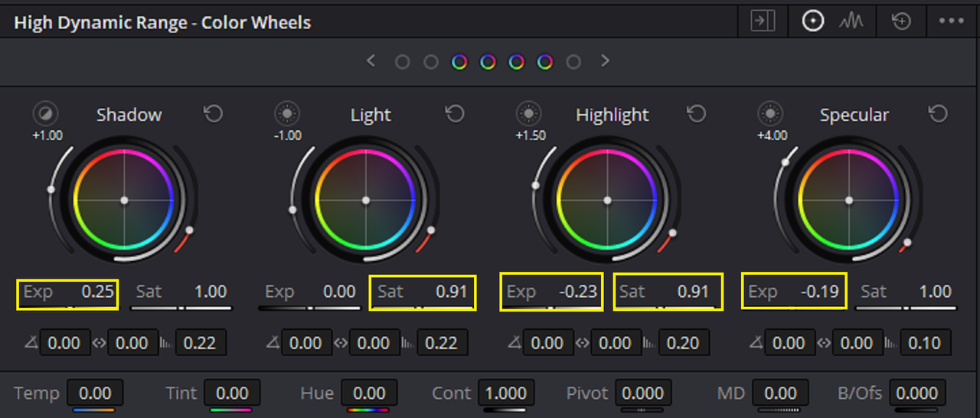Screen dimensions: 980x418
Task: Click the Specular Sat value 1.00
Action: pyautogui.click(x=935, y=292)
